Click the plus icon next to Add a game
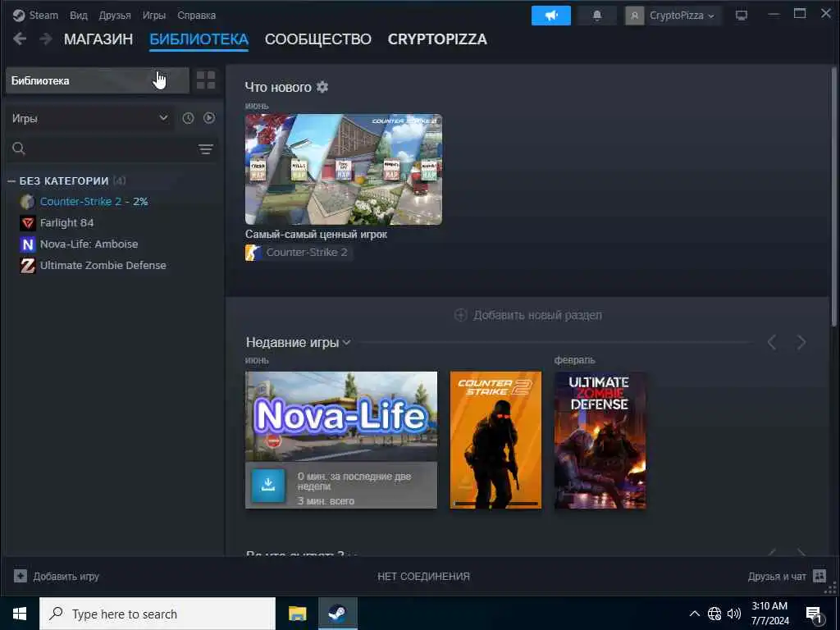The width and height of the screenshot is (840, 630). point(21,576)
